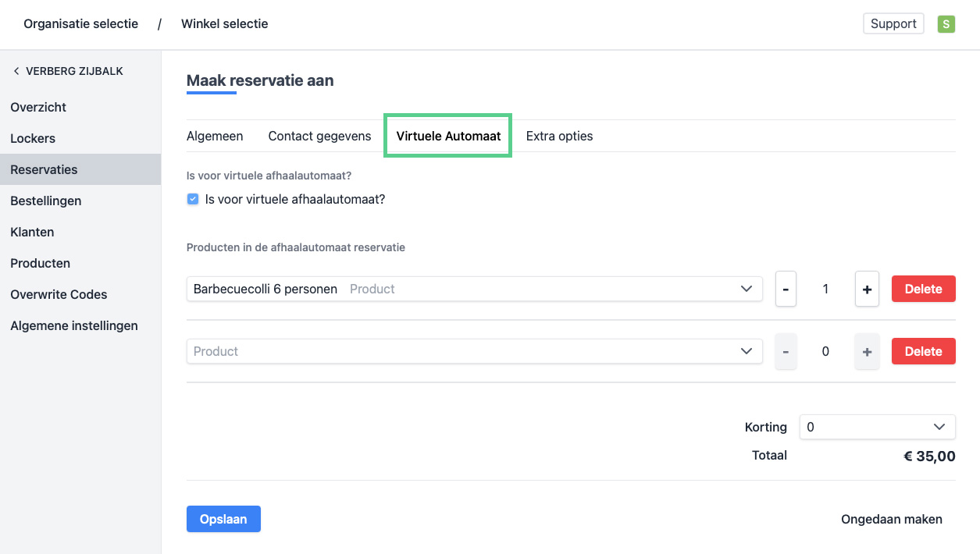Decrease Barbecuecolli quantity with minus button

(786, 289)
